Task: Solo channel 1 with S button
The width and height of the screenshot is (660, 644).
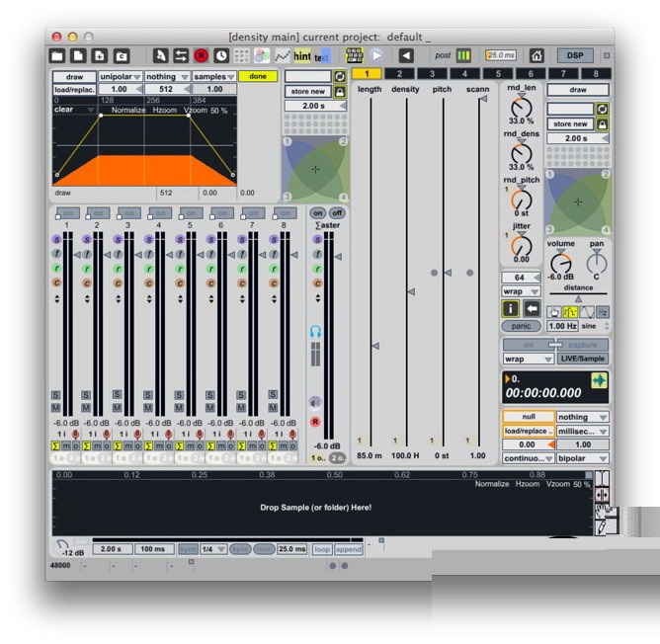Action: tap(55, 395)
